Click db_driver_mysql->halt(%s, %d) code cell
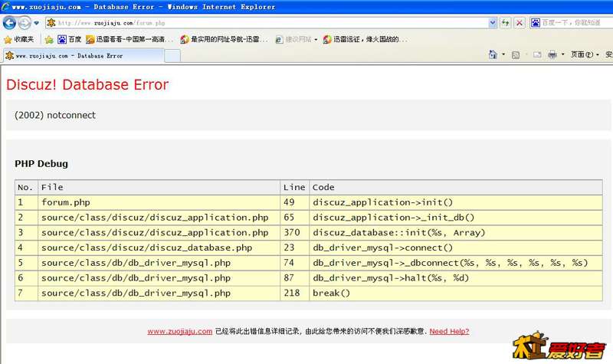The width and height of the screenshot is (613, 364). click(x=456, y=278)
